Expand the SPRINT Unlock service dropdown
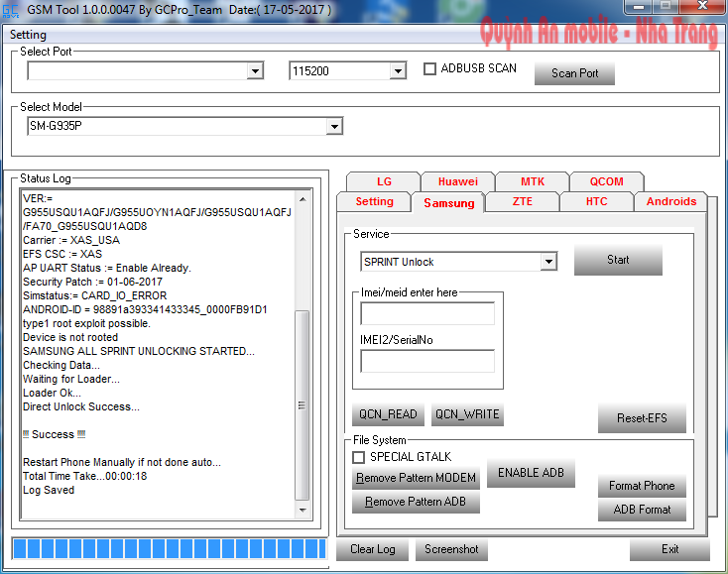The height and width of the screenshot is (574, 728). point(548,262)
